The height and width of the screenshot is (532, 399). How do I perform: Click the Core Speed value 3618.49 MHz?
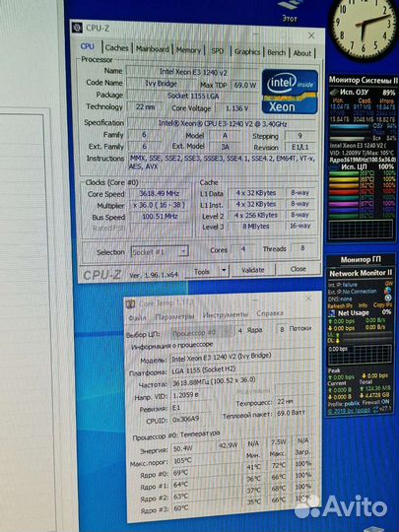pyautogui.click(x=159, y=193)
